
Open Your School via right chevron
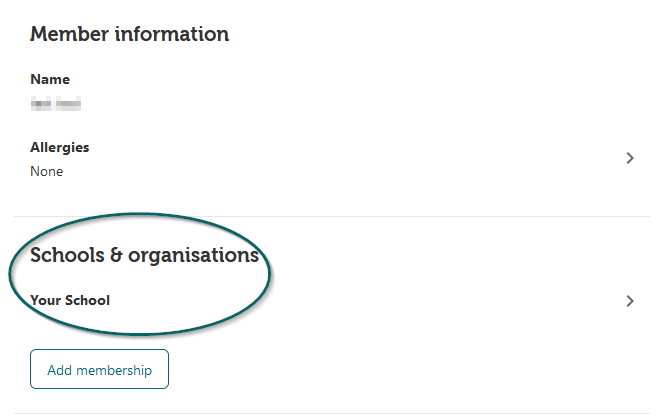629,301
